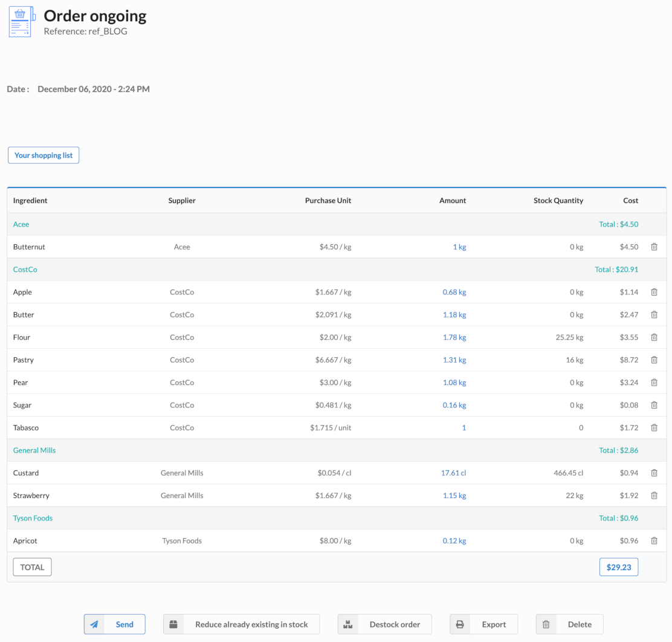Click trash icon on Delete button
Screen dimensions: 672x642
point(546,624)
